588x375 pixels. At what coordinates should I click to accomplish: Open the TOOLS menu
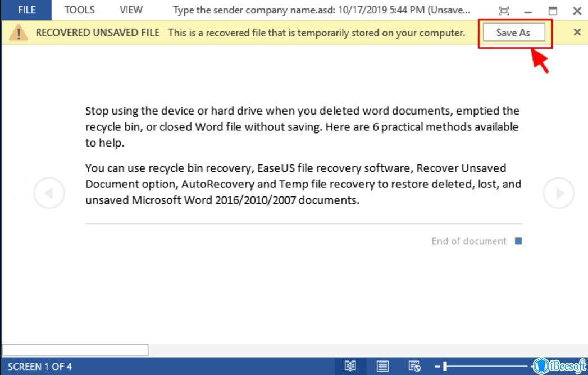coord(79,10)
